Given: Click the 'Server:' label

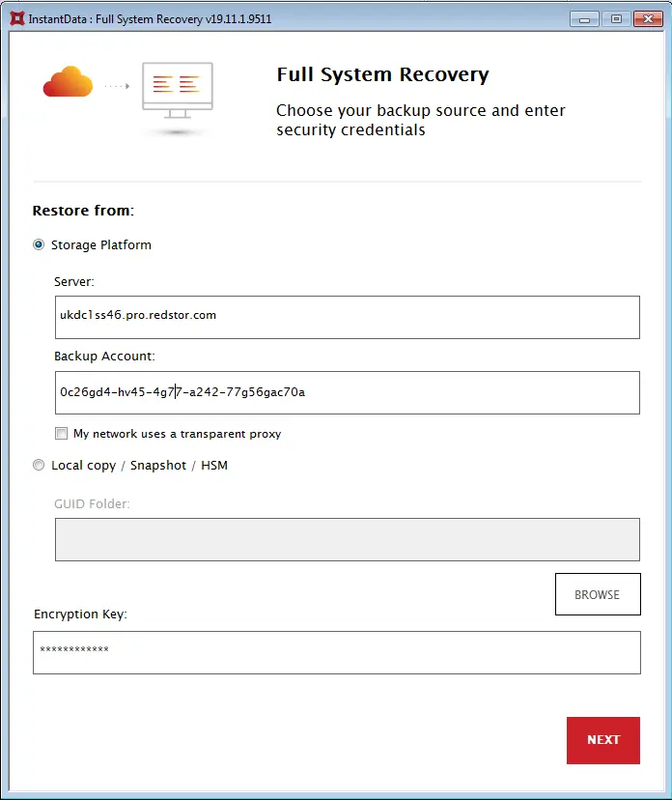Looking at the screenshot, I should pos(74,281).
